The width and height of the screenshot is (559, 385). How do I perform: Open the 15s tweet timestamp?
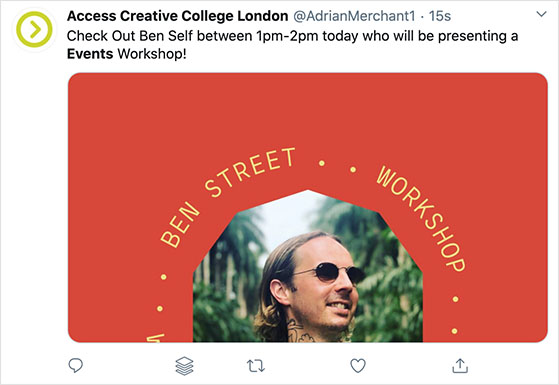[440, 16]
